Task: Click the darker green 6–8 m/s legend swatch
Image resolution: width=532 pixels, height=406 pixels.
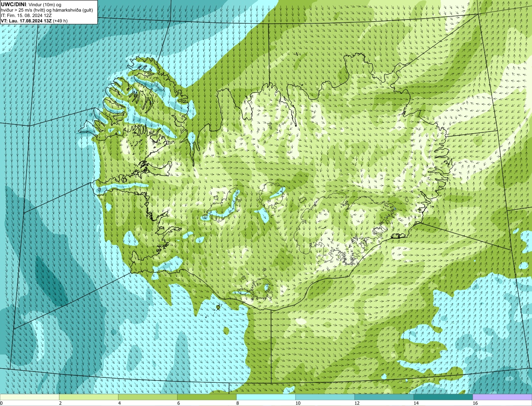Action: 207,397
